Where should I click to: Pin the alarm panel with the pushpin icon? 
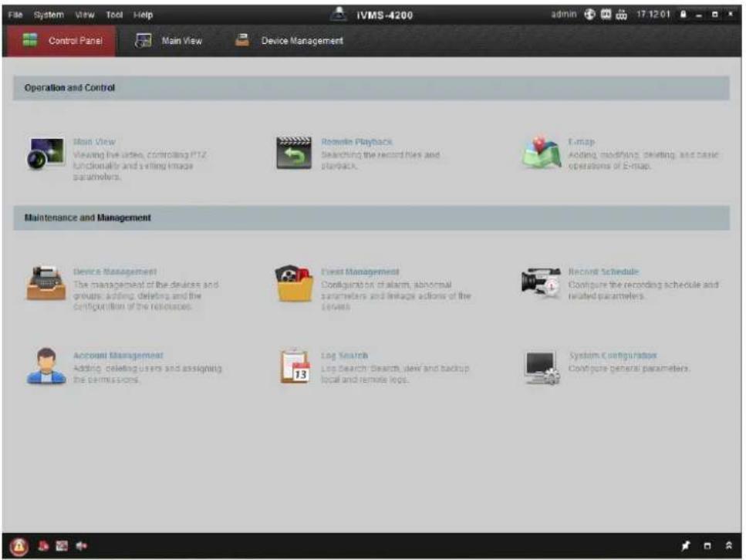coord(686,545)
